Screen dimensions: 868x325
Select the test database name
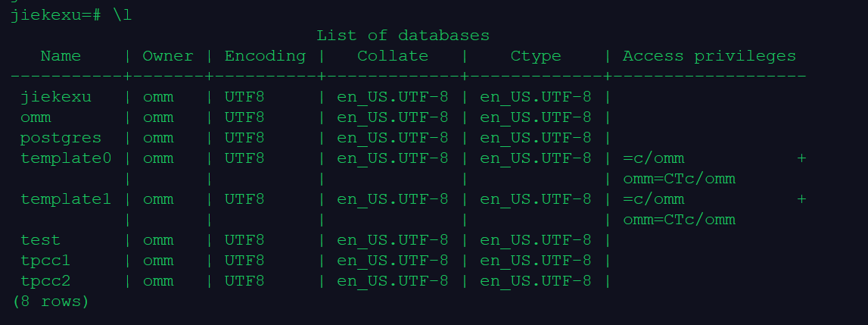[40, 241]
